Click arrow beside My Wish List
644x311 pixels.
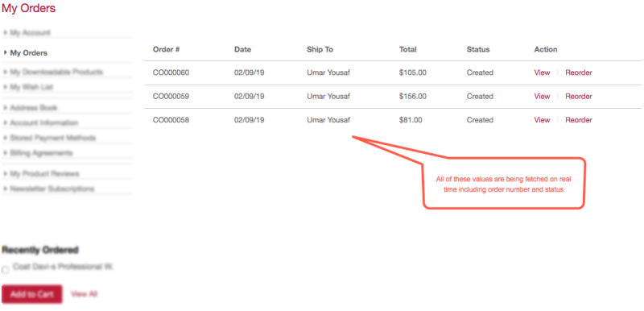click(6, 87)
